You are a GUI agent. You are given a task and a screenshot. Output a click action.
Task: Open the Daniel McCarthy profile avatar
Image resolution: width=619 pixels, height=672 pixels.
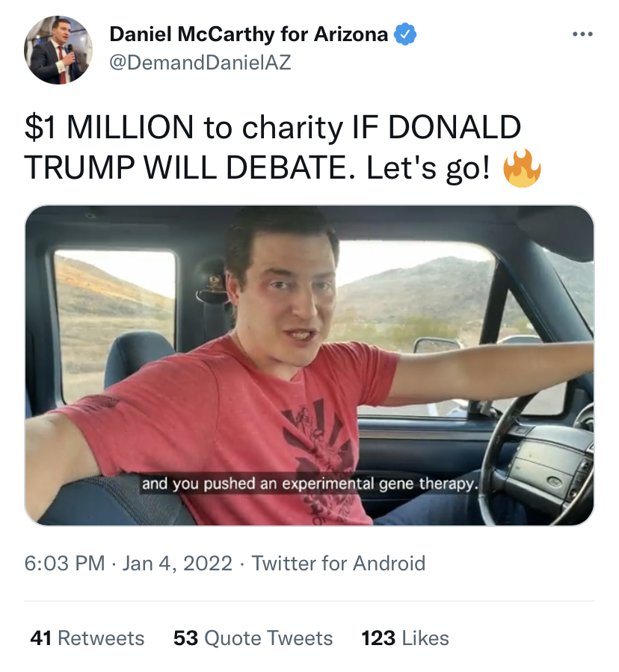tap(58, 49)
